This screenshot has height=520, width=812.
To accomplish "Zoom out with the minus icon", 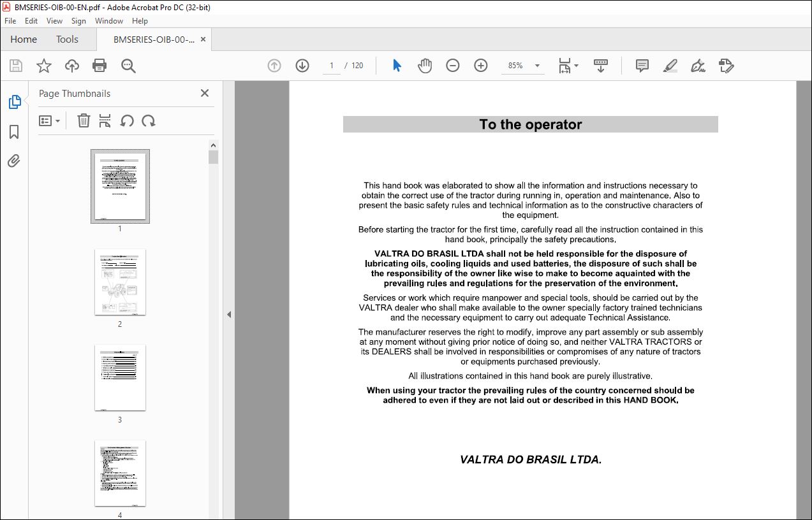I will (x=453, y=66).
